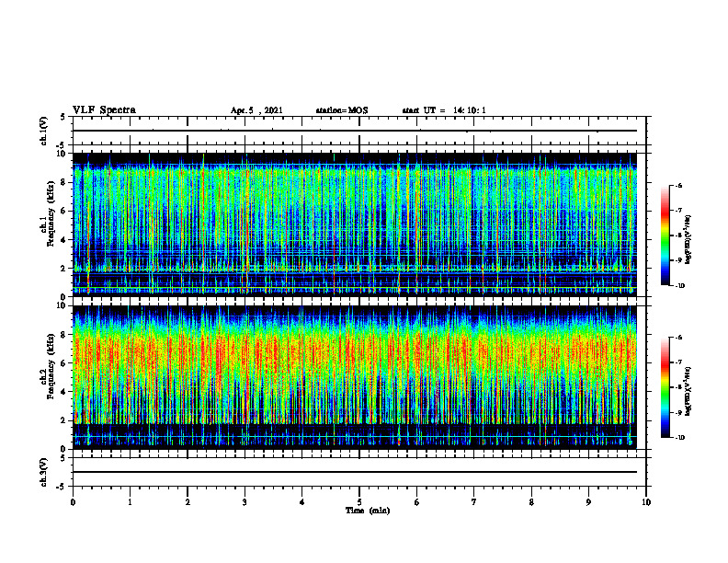The height and width of the screenshot is (563, 728).
Task: Click the "VLF Spectra" plot title
Action: (x=104, y=110)
